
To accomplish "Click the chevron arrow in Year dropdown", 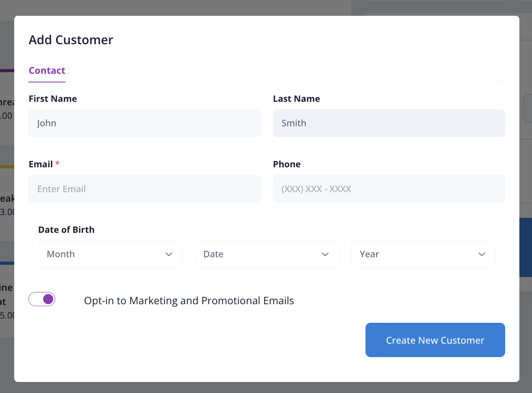I will (x=481, y=255).
